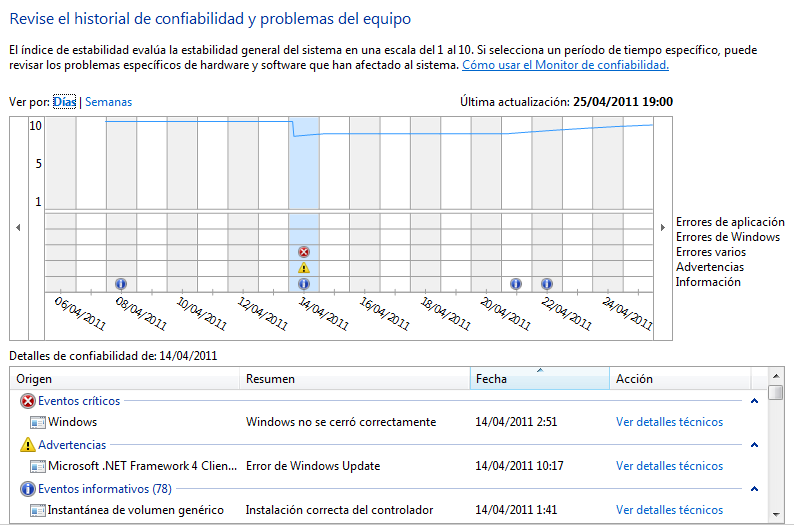View technical details for .NET Framework warning
The width and height of the screenshot is (794, 525).
[669, 466]
